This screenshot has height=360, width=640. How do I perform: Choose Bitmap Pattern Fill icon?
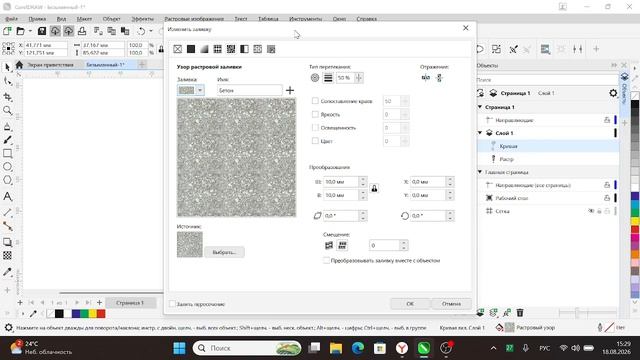pos(231,49)
